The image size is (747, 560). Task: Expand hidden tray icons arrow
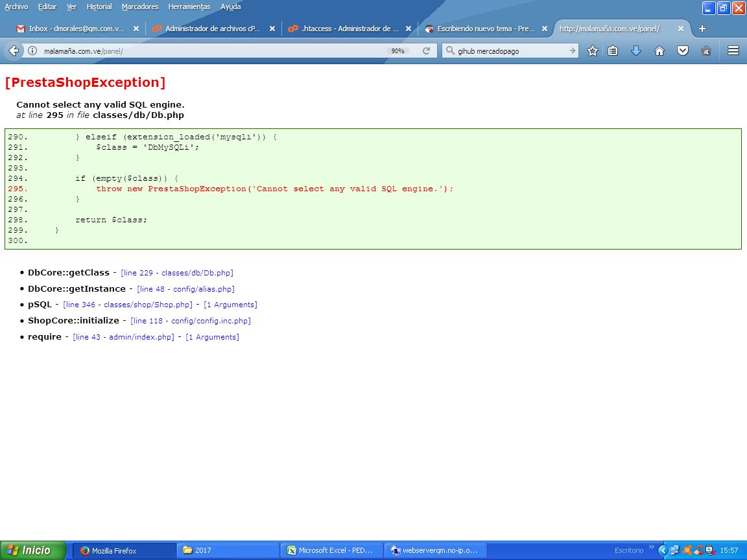663,550
